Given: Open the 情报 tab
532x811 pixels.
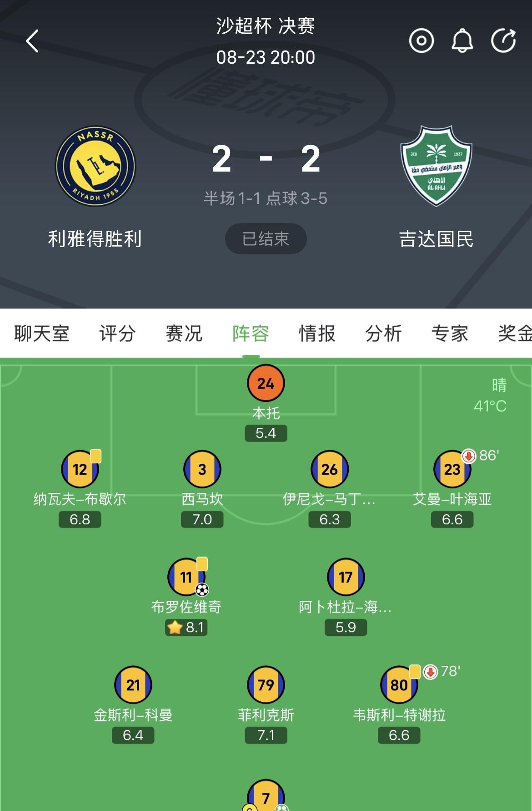Looking at the screenshot, I should tap(317, 334).
